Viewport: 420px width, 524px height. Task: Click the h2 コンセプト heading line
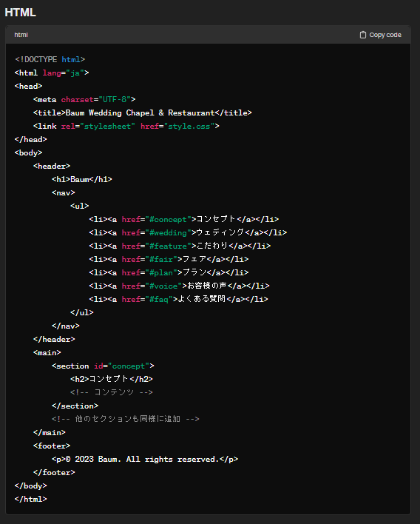(112, 379)
